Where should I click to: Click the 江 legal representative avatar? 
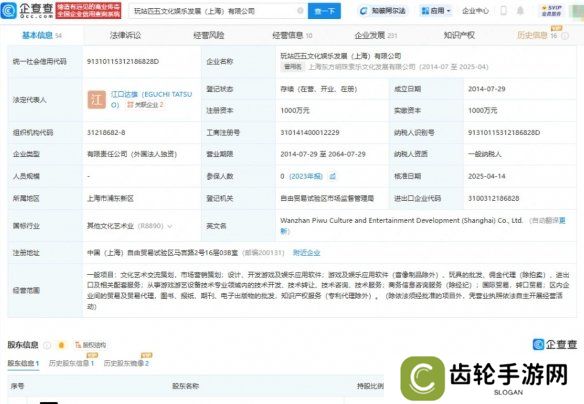click(x=96, y=100)
